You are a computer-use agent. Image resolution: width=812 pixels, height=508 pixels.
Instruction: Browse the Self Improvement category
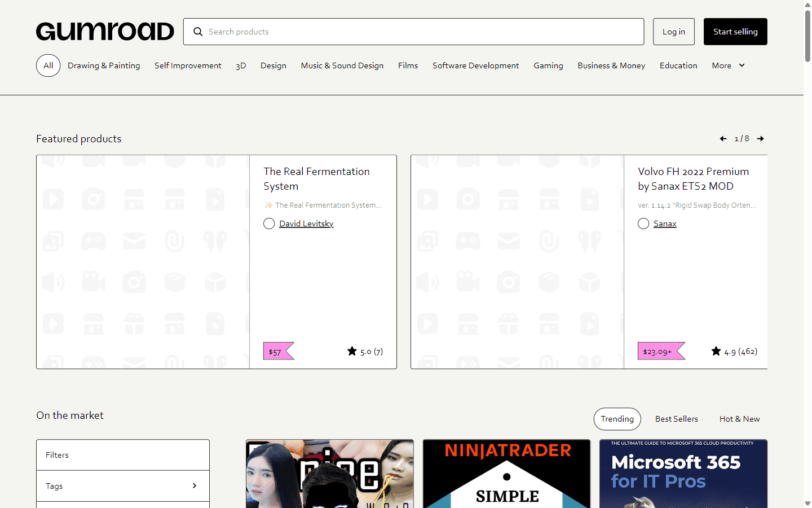click(x=188, y=65)
